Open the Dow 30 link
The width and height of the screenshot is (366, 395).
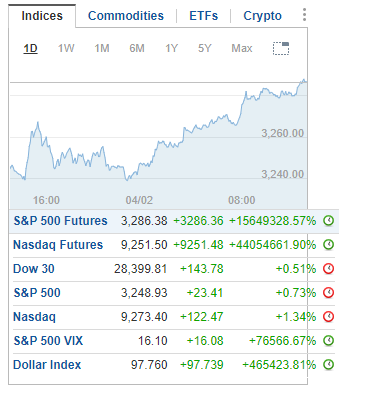[x=34, y=269]
